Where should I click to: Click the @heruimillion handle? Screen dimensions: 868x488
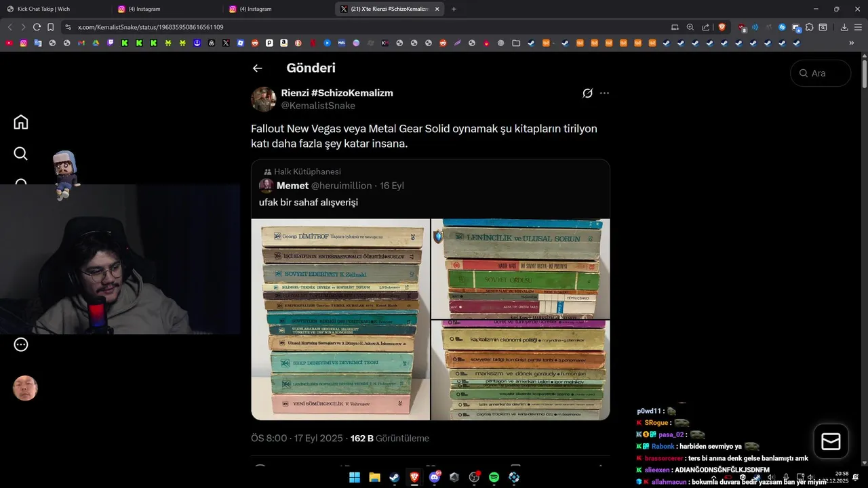tap(341, 186)
